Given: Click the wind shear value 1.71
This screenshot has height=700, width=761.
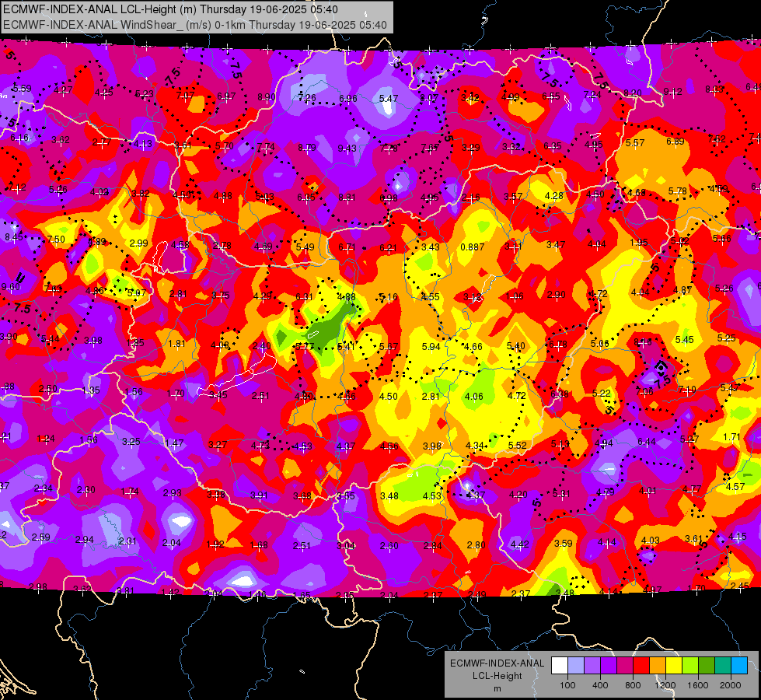Looking at the screenshot, I should [731, 437].
